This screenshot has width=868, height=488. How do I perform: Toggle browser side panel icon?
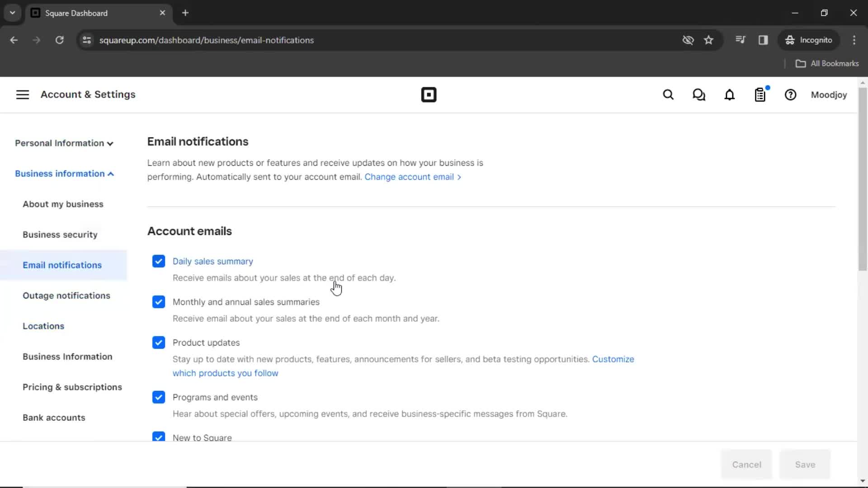tap(763, 40)
